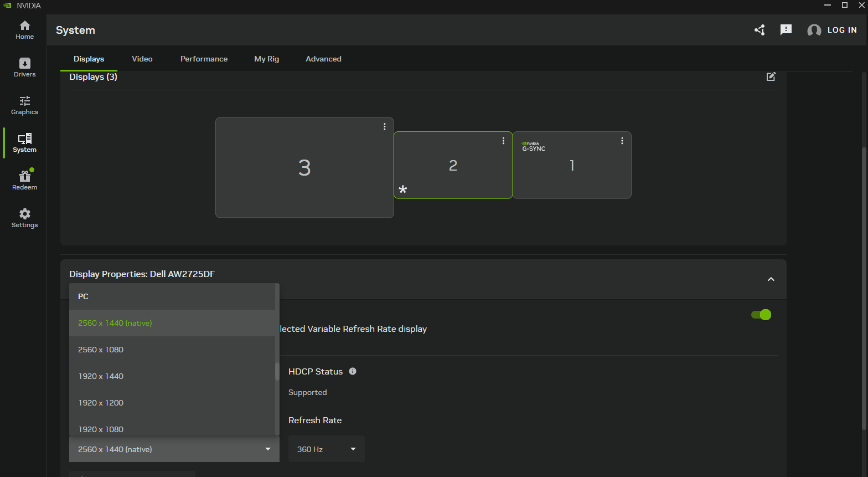Click the resolution combo box at bottom

[x=174, y=449]
